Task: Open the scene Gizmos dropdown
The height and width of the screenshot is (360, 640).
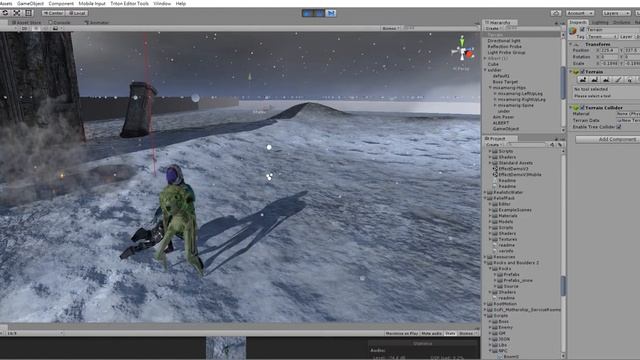Action: click(x=391, y=28)
